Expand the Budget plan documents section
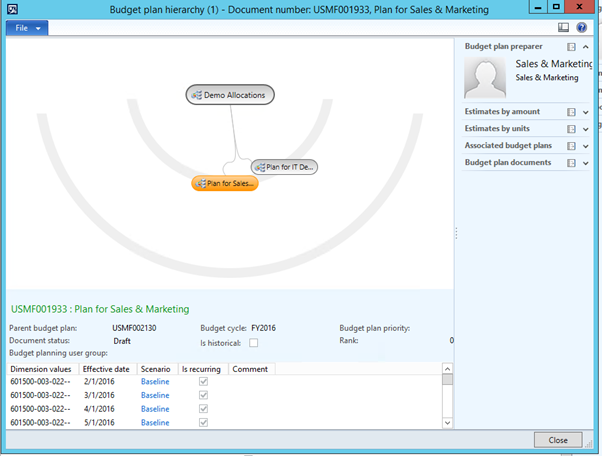 point(586,162)
